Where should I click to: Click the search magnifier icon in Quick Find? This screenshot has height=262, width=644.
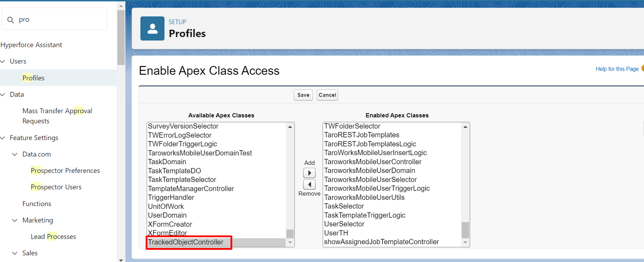coord(11,20)
